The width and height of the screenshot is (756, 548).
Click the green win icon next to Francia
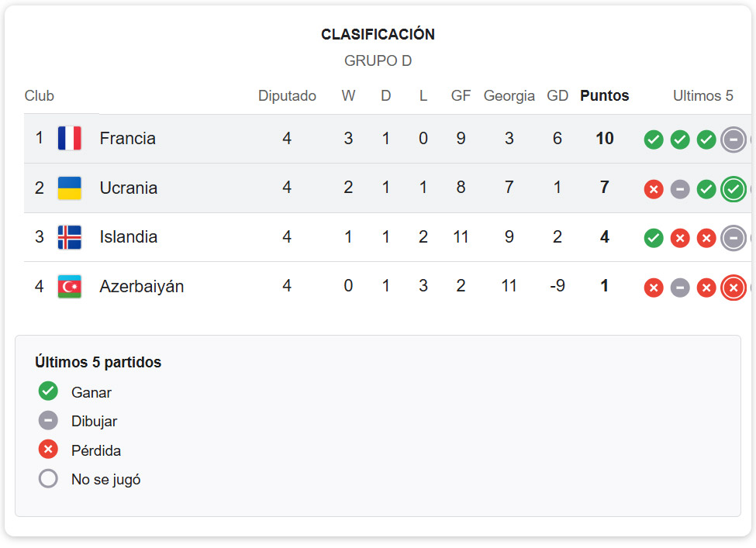(653, 140)
